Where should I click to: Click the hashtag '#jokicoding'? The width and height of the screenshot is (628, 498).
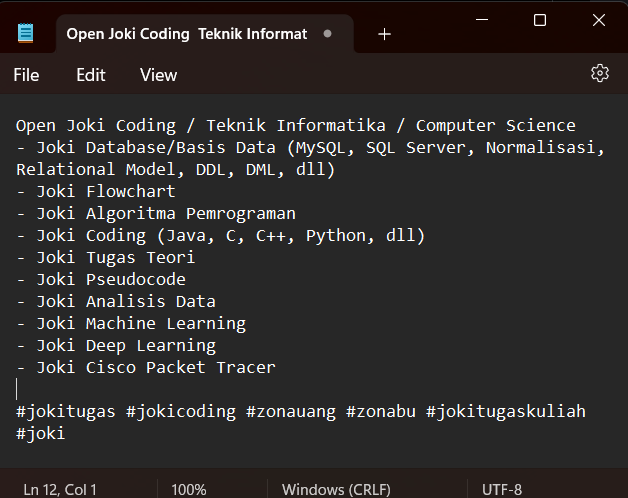pos(181,412)
